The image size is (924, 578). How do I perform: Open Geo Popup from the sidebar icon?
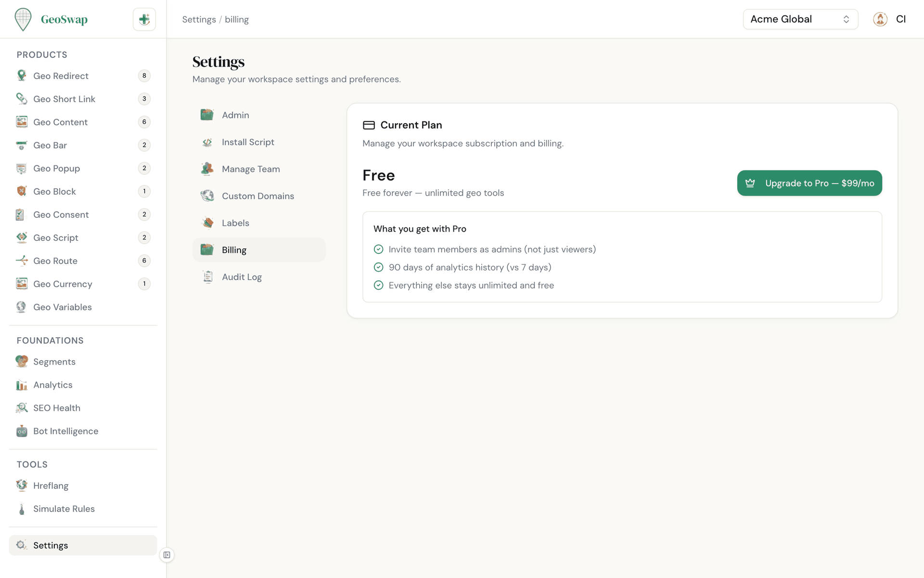(21, 168)
